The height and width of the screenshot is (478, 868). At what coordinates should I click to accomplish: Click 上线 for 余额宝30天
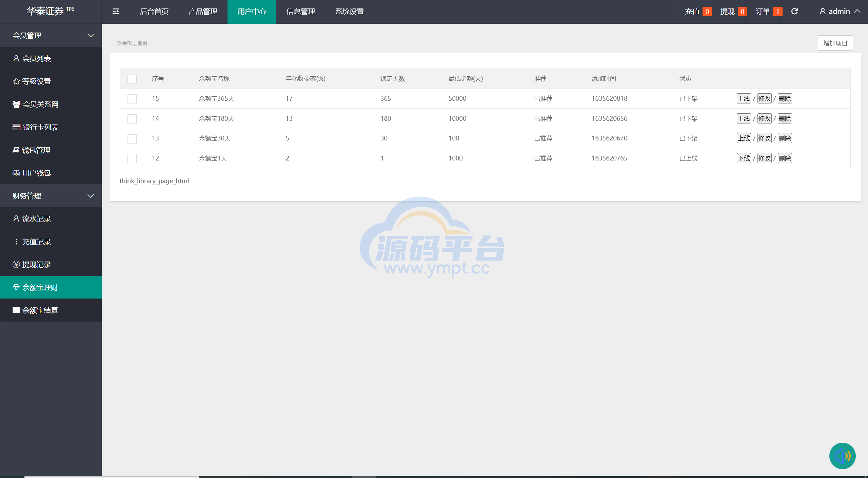(x=744, y=138)
